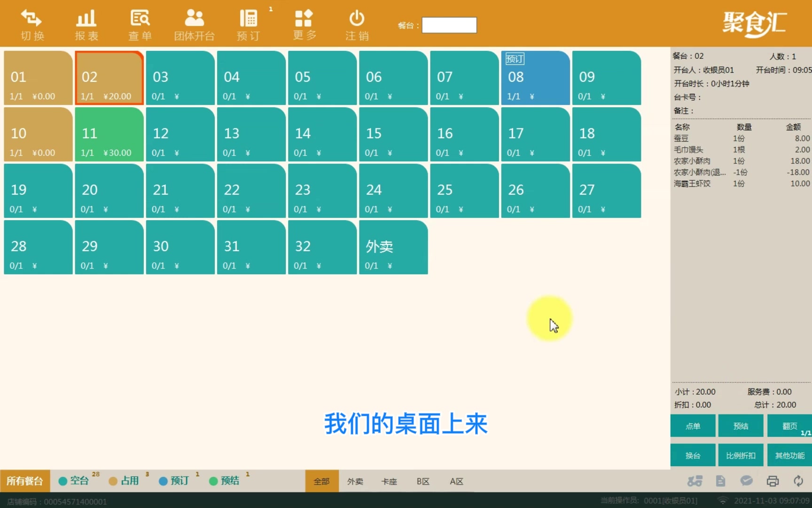
Task: Open 其他功能 other functions button
Action: (x=789, y=455)
